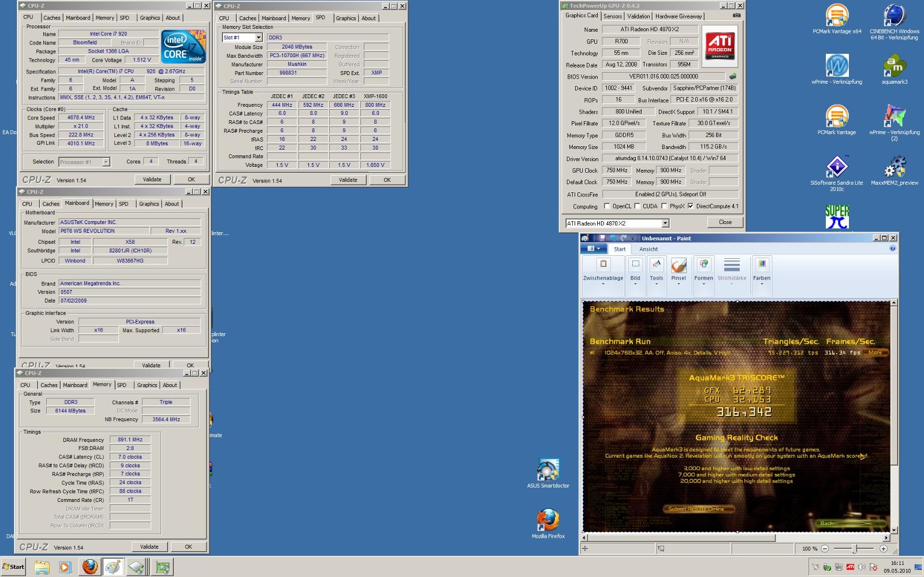
Task: Click Paint save icon in title bar
Action: pos(602,238)
